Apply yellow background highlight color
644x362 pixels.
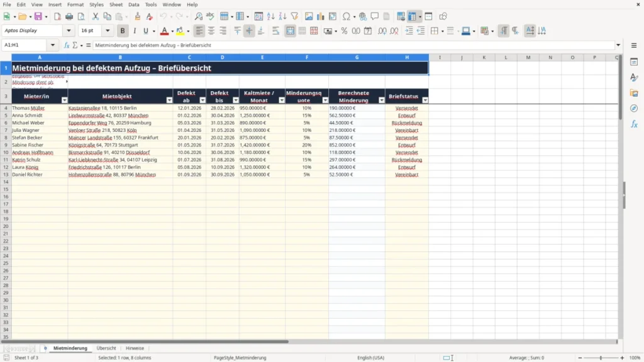coord(180,31)
